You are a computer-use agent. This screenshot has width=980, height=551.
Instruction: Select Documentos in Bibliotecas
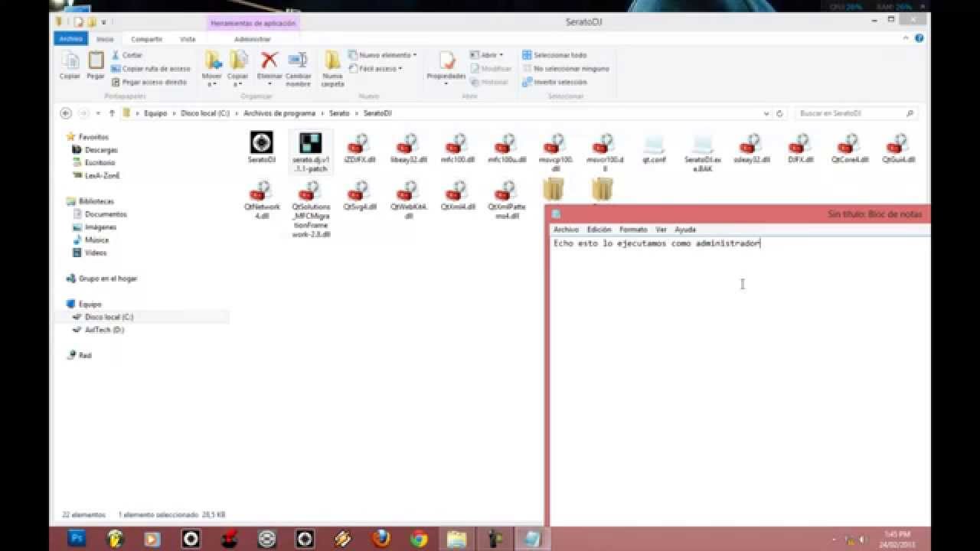click(x=106, y=214)
